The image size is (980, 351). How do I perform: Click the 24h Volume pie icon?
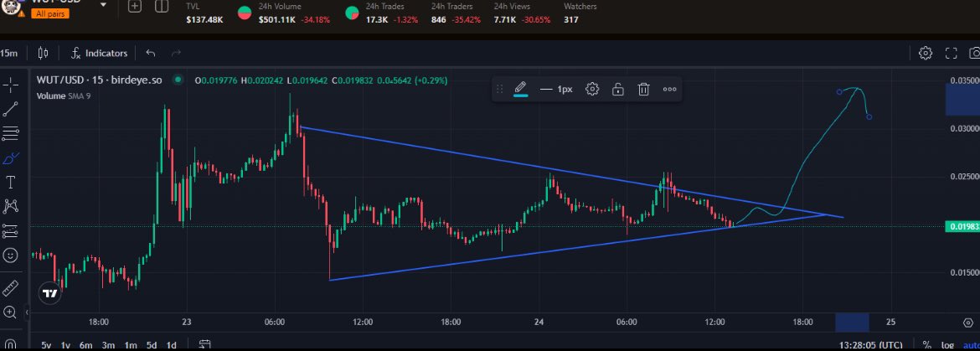(x=245, y=13)
